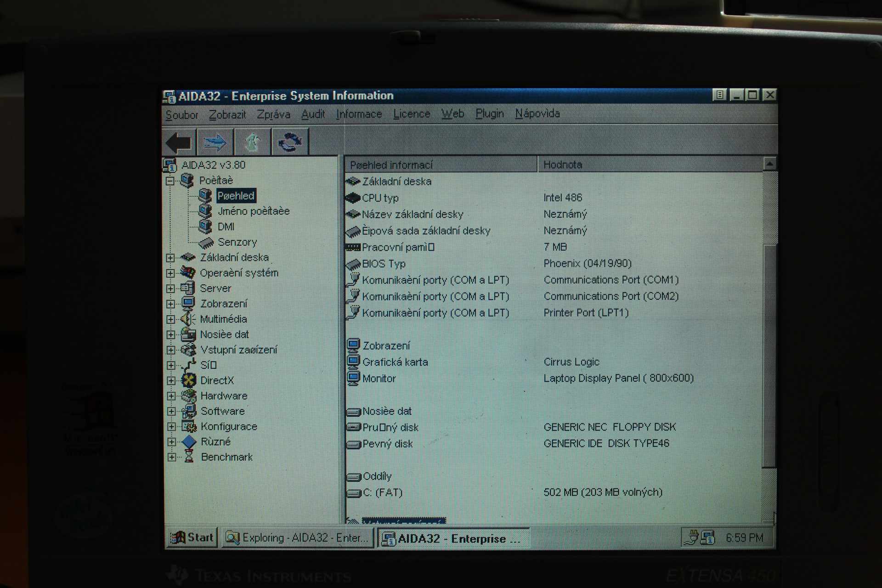
Task: Click the Nosièe dat tree icon
Action: pos(188,334)
